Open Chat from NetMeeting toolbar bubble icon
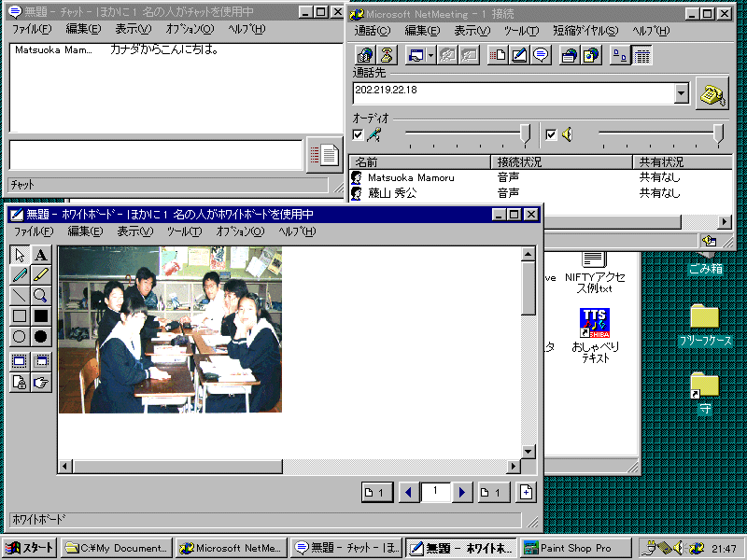747x560 pixels. click(541, 55)
